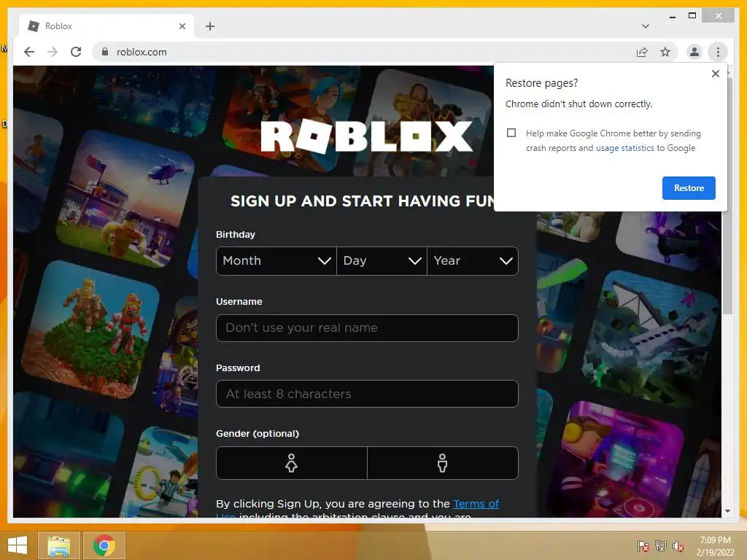Open File Explorer from the taskbar
Screen dimensions: 747x560
point(58,545)
